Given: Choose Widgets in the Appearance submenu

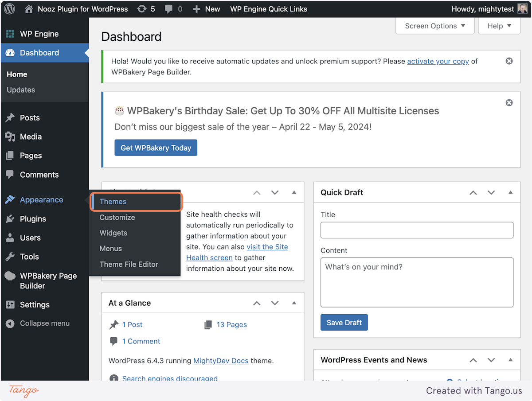Looking at the screenshot, I should 113,233.
